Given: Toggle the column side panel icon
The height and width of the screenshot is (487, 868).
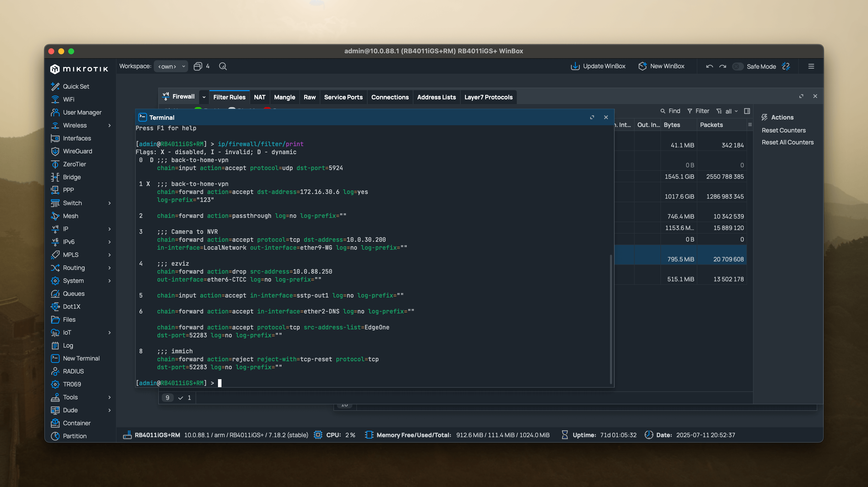Looking at the screenshot, I should 747,111.
